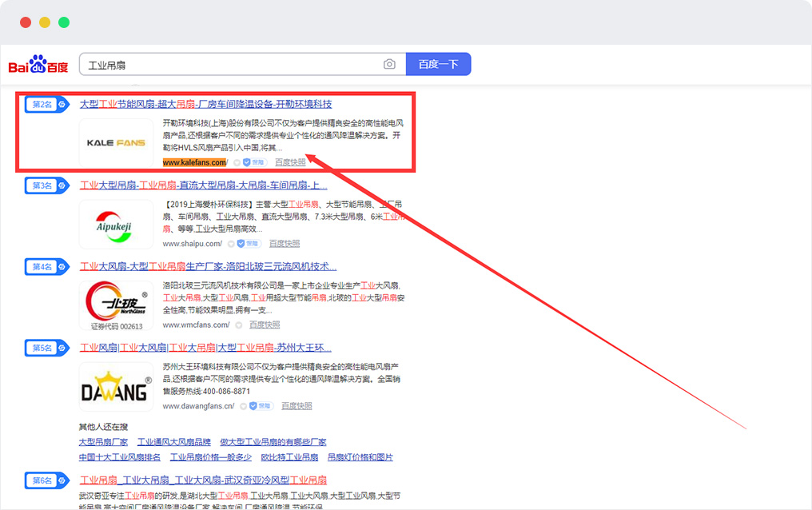Click gray circle icon after www.kalefans.com
Image resolution: width=812 pixels, height=510 pixels.
click(237, 162)
